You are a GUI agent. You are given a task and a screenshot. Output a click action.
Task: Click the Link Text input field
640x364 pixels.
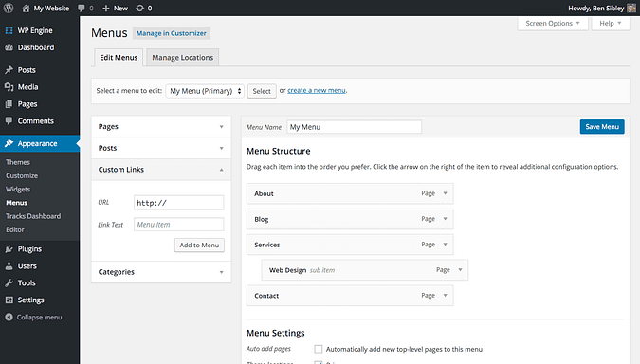(179, 224)
